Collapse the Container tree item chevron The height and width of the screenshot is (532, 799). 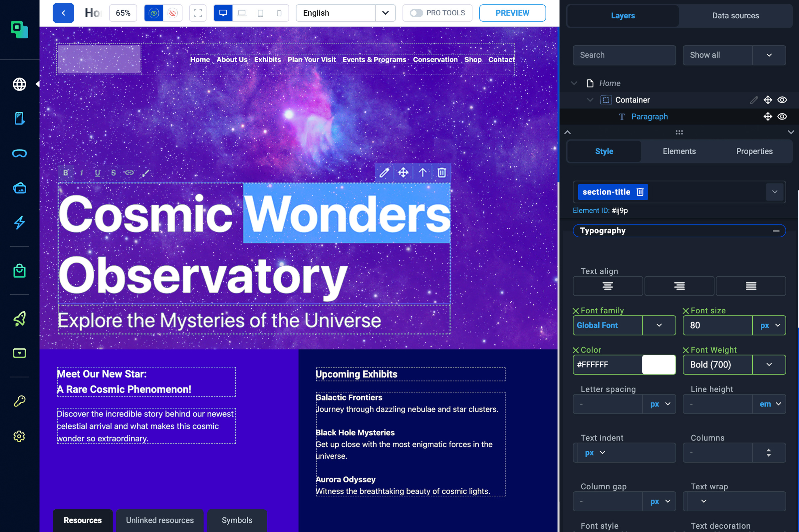(590, 100)
